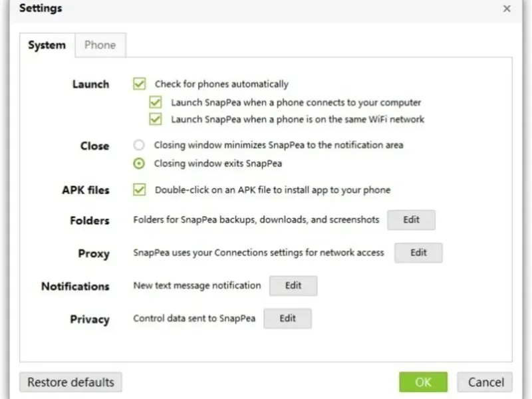Switch to the Phone tab
Viewport: 532px width, 399px height.
100,45
